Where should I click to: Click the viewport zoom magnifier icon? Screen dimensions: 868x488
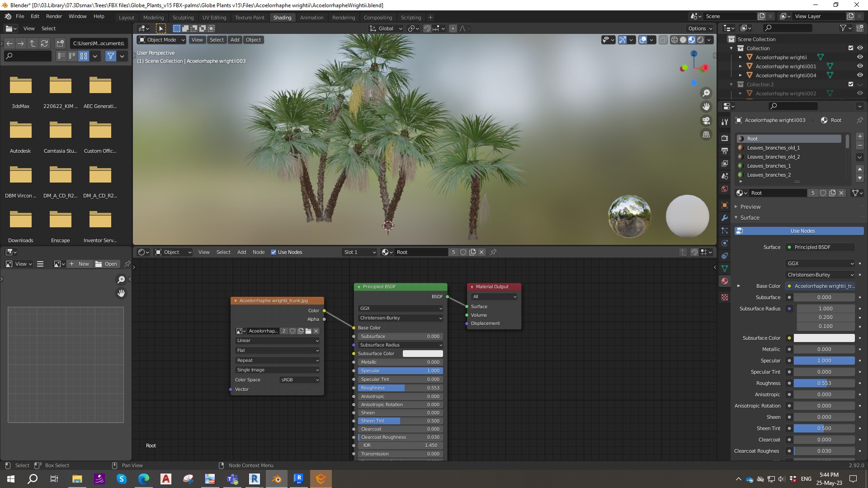point(706,93)
